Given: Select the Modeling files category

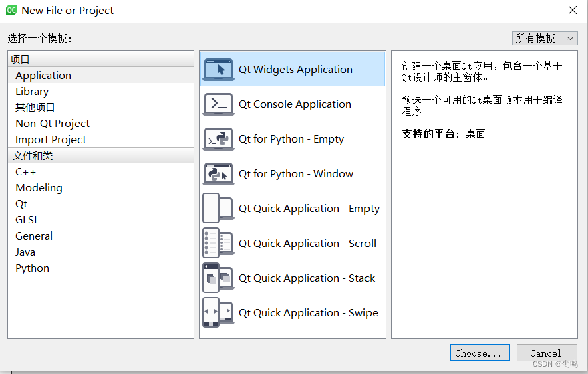Looking at the screenshot, I should [100, 188].
